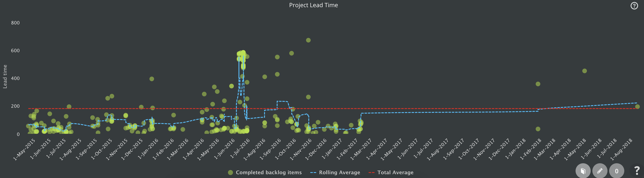Click the 1-Mar-2017 x-axis label
The height and width of the screenshot is (178, 644).
[x=361, y=149]
